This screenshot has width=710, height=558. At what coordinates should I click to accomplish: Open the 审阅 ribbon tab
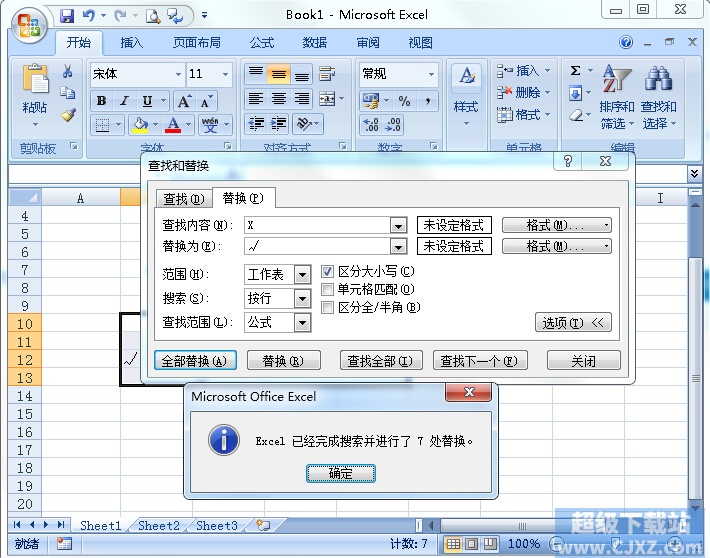tap(368, 43)
